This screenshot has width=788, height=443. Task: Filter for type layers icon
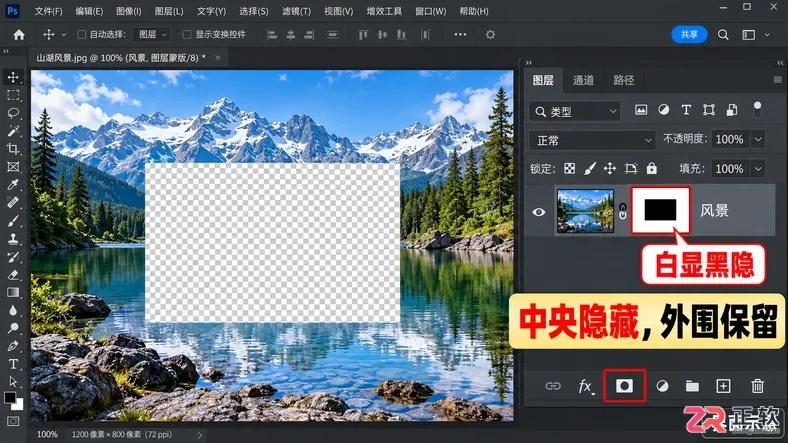click(x=686, y=110)
